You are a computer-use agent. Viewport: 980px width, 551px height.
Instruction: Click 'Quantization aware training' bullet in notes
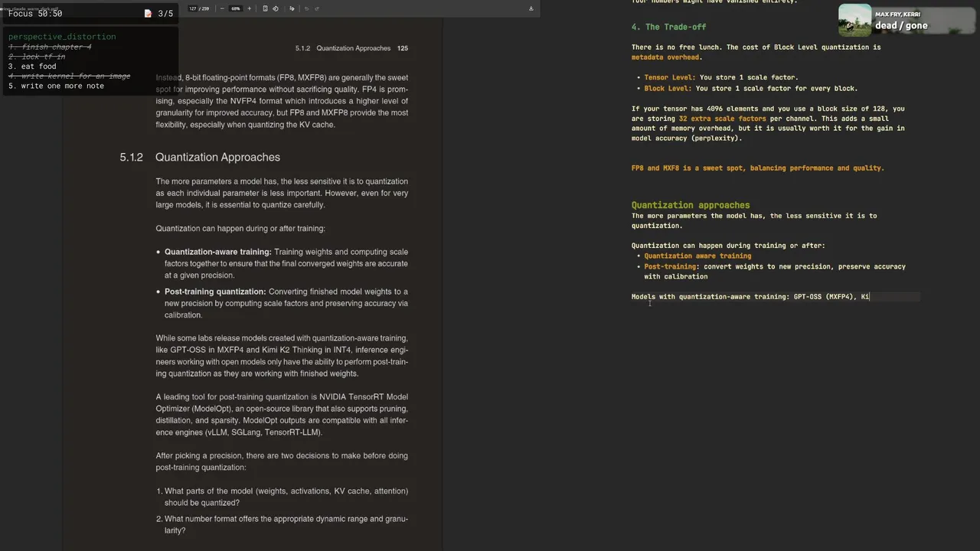[x=697, y=256]
